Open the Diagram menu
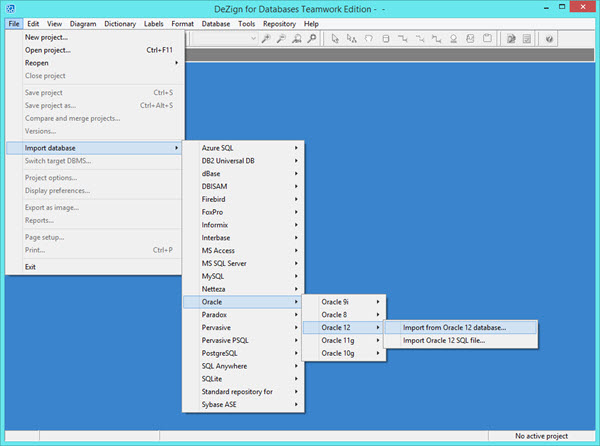The width and height of the screenshot is (600, 446). click(x=83, y=24)
